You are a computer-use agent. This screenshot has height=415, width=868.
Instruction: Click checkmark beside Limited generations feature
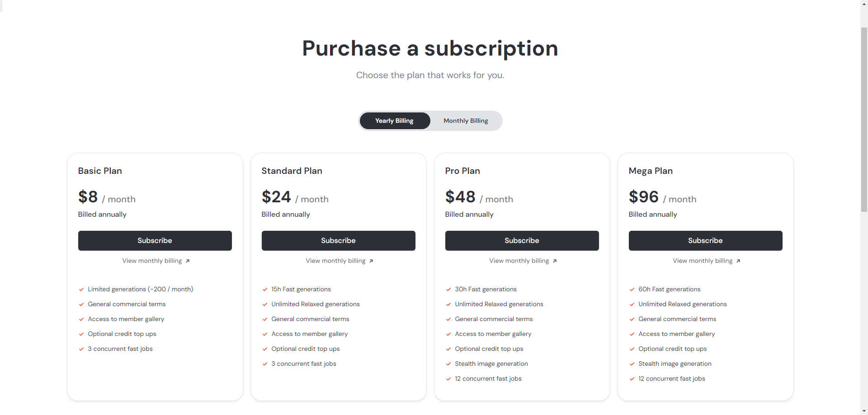pos(81,289)
